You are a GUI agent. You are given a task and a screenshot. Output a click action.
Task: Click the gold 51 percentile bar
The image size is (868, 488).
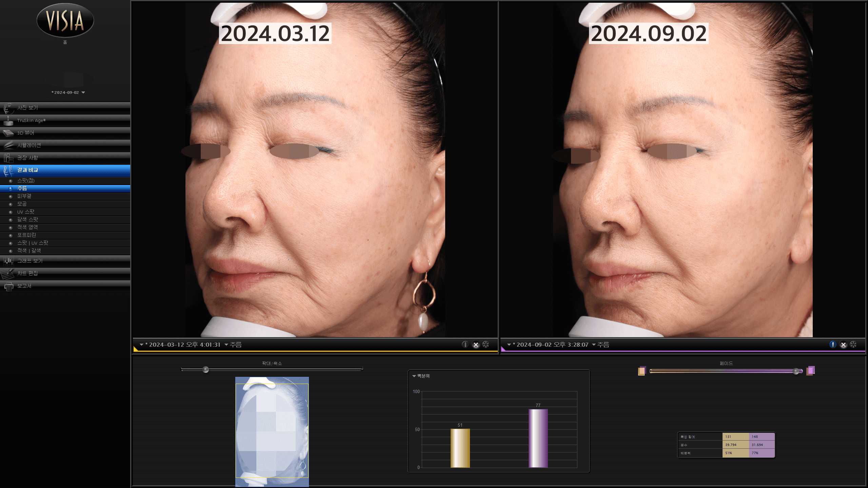(x=460, y=448)
